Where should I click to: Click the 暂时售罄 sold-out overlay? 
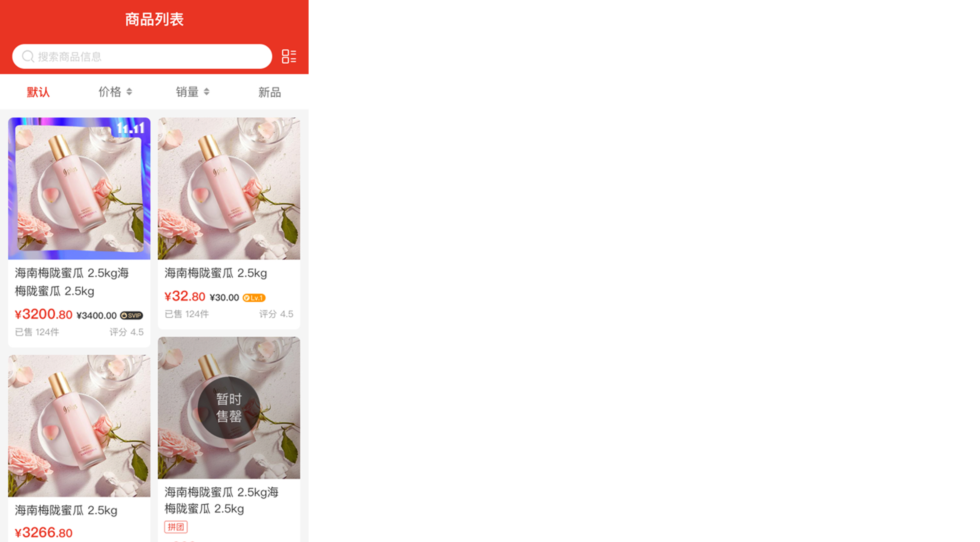(x=229, y=407)
